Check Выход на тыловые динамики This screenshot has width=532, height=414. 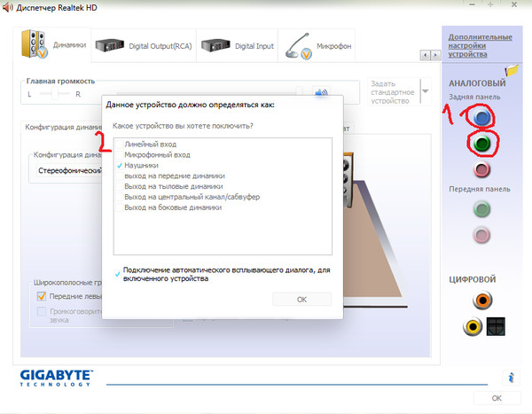pyautogui.click(x=120, y=186)
